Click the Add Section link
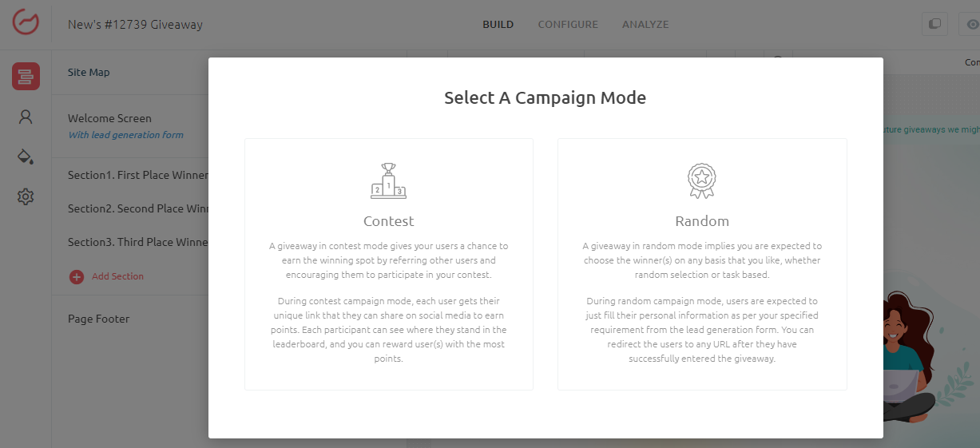Viewport: 980px width, 448px height. (x=117, y=276)
